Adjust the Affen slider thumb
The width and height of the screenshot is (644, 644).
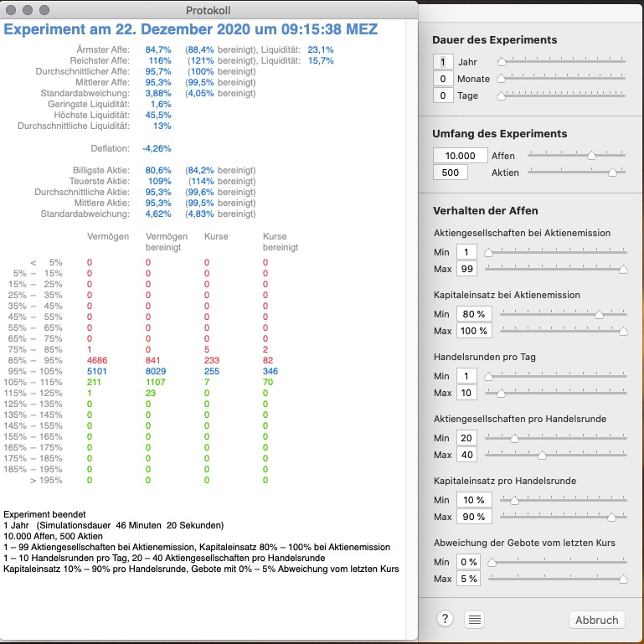591,155
